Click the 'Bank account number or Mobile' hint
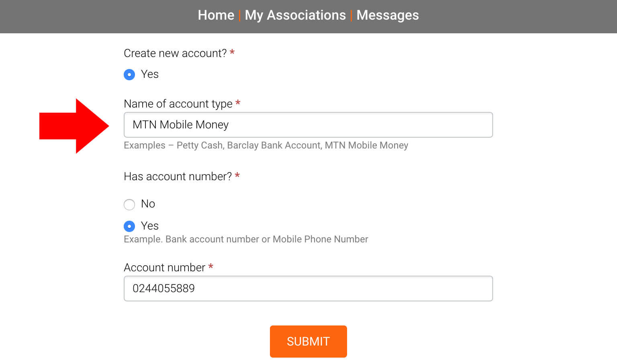Viewport: 617px width, 364px height. point(246,239)
